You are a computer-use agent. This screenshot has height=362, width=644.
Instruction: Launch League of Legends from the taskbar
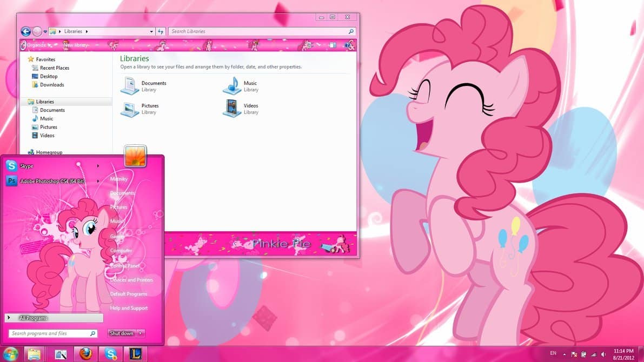(x=136, y=354)
